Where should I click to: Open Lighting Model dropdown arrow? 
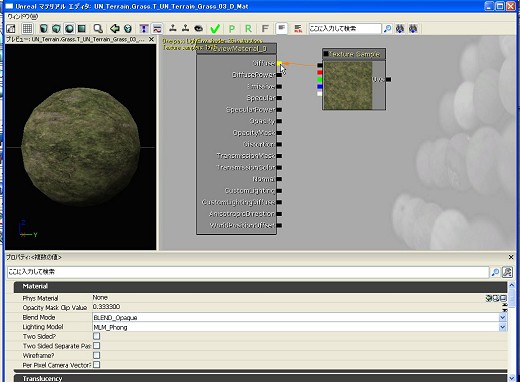click(x=503, y=327)
